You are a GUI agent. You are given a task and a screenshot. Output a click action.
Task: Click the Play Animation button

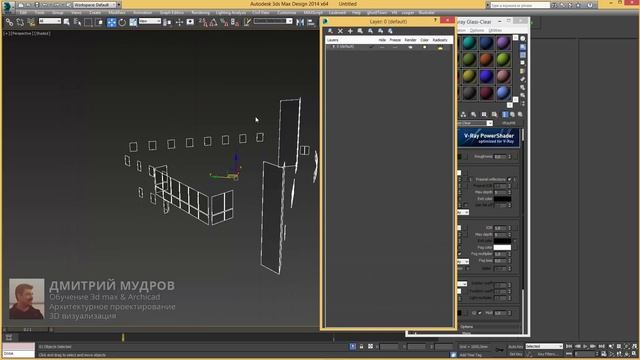[x=585, y=347]
